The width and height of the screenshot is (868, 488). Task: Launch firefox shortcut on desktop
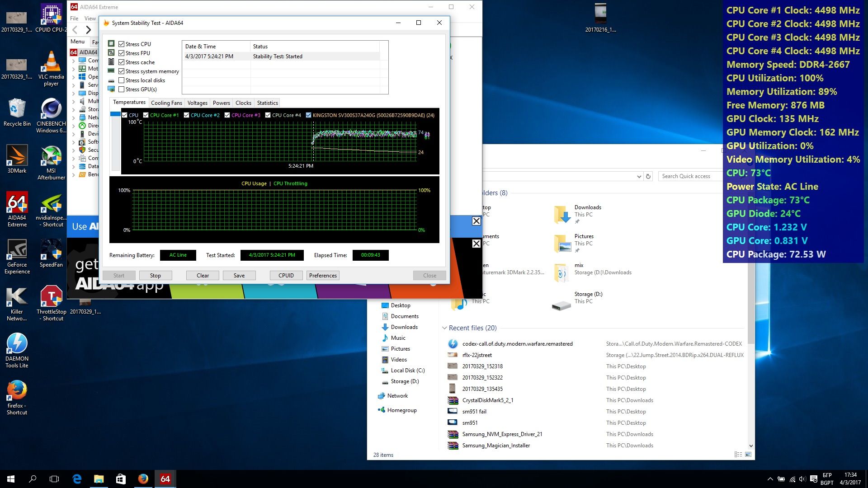pyautogui.click(x=17, y=398)
